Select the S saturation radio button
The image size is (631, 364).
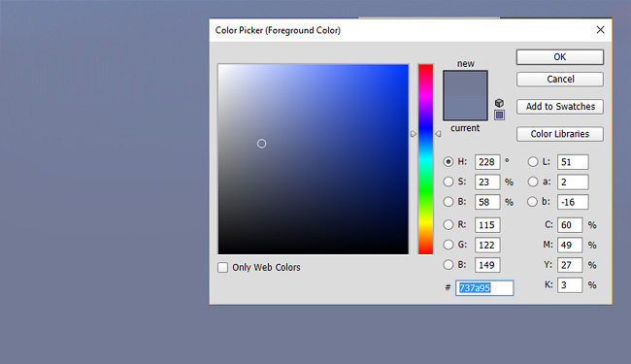coord(448,182)
